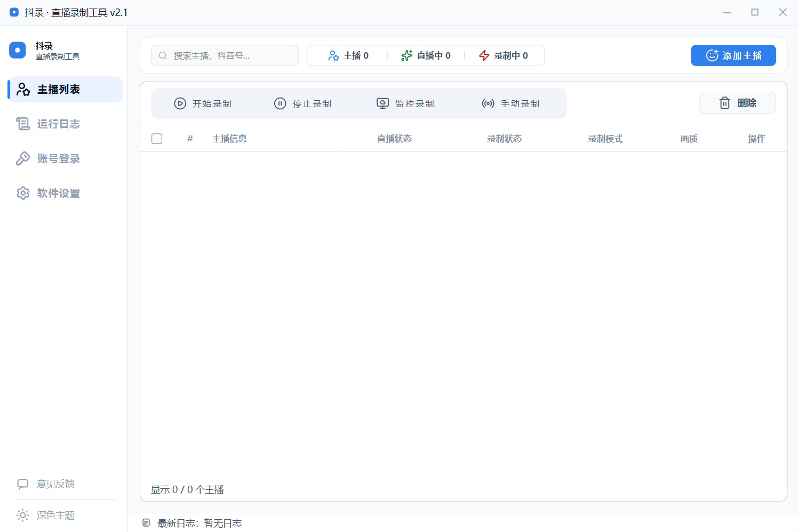Viewport: 799px width, 532px height.
Task: Click the 直播状态 column header
Action: [x=394, y=139]
